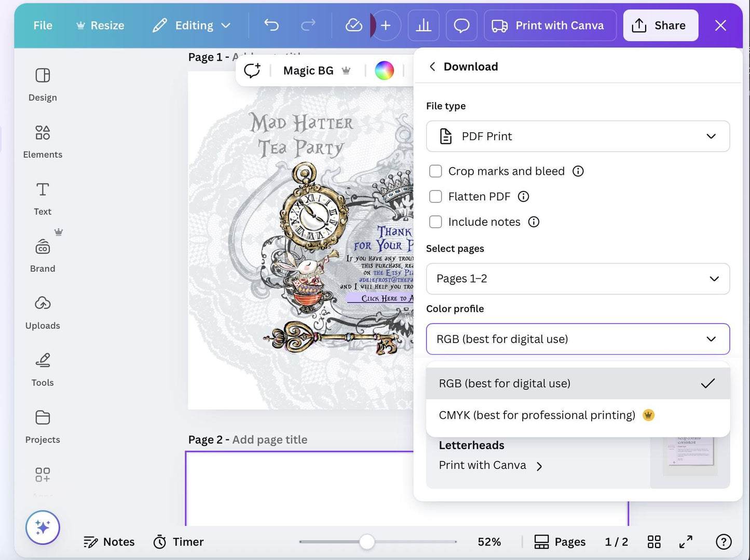Show info about Include notes
The height and width of the screenshot is (560, 750).
point(534,222)
